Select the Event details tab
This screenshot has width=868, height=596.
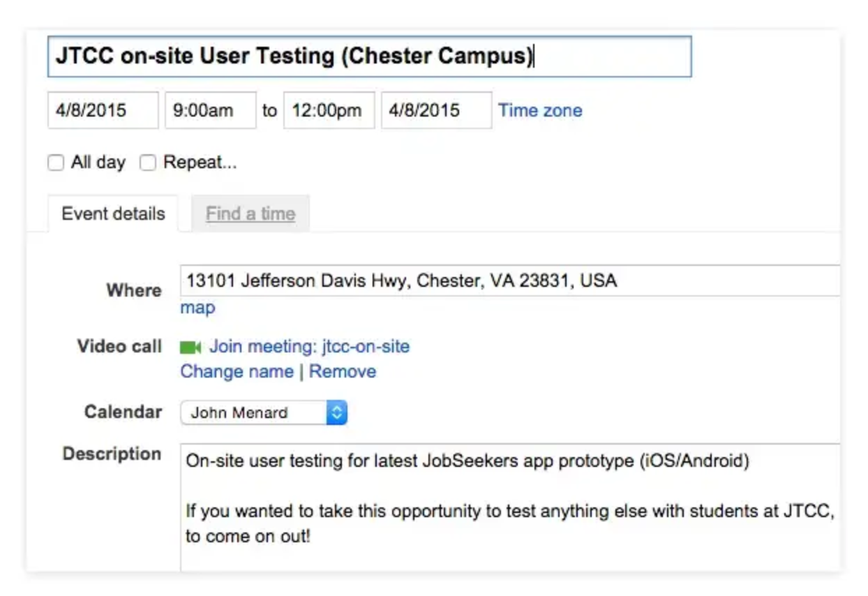tap(113, 214)
